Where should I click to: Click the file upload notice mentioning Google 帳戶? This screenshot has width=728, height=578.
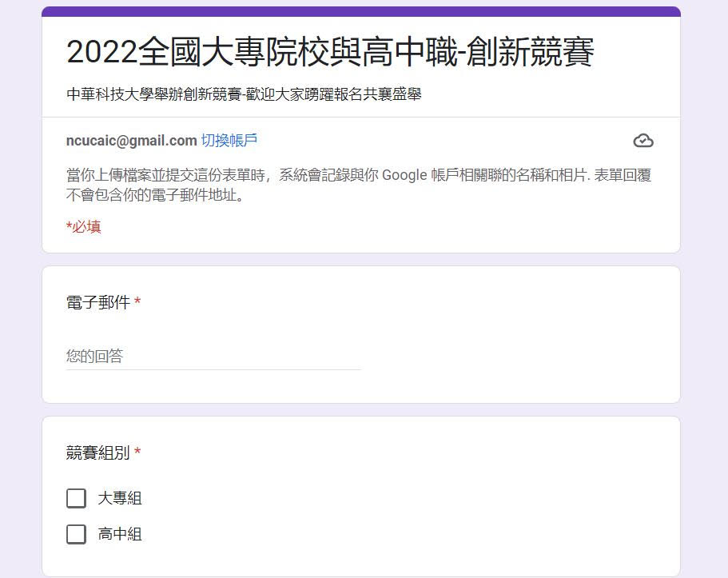pos(359,185)
